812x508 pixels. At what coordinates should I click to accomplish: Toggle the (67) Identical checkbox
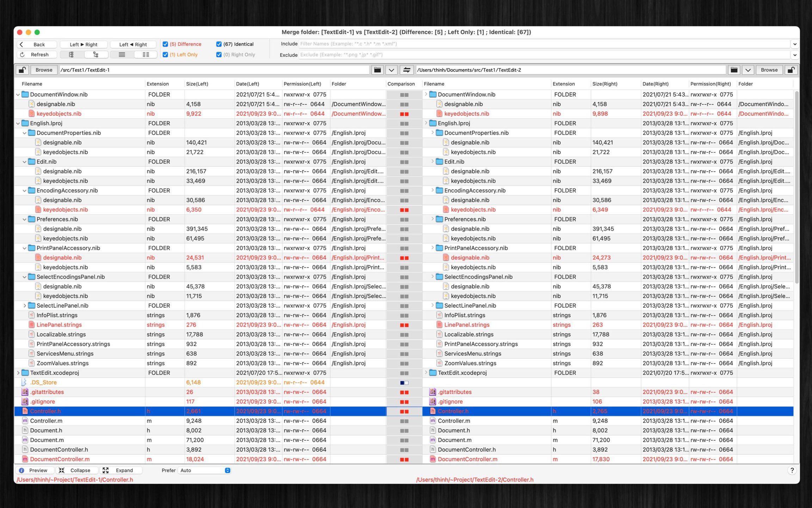coord(219,44)
